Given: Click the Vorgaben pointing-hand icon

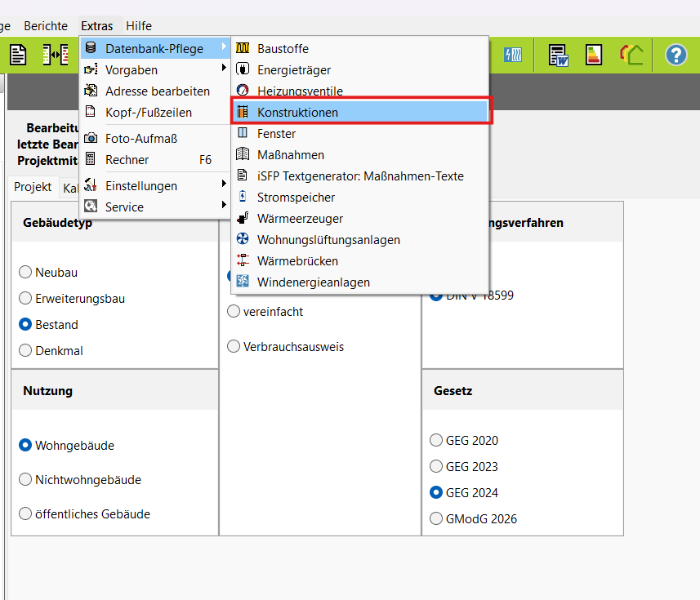Looking at the screenshot, I should point(91,69).
